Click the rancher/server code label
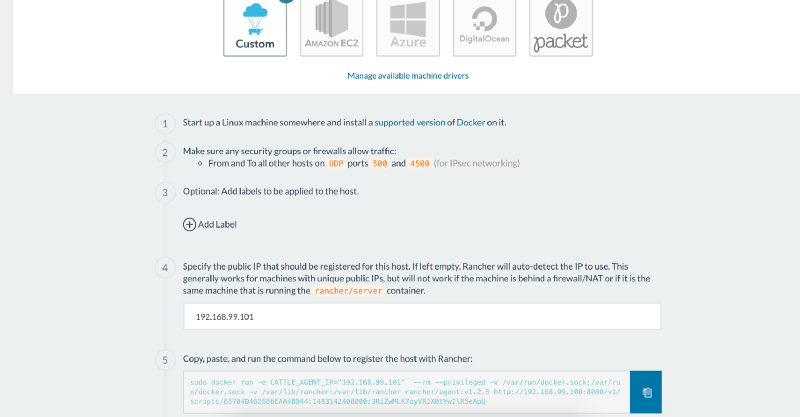 click(348, 291)
